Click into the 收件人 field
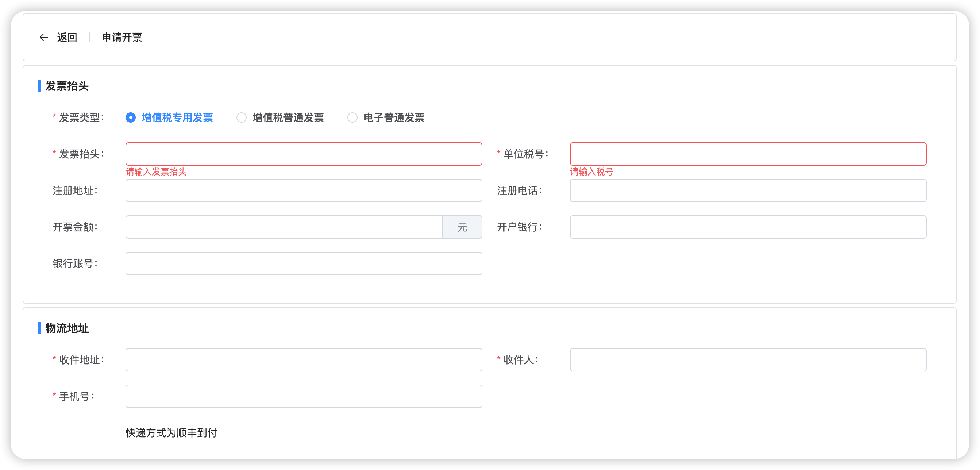This screenshot has width=980, height=470. pyautogui.click(x=748, y=360)
